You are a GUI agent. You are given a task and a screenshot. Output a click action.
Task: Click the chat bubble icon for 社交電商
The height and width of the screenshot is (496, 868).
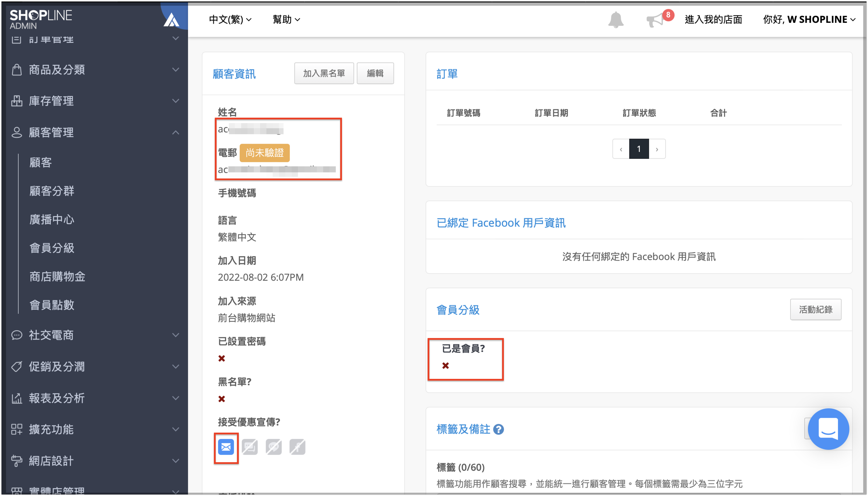click(x=17, y=335)
